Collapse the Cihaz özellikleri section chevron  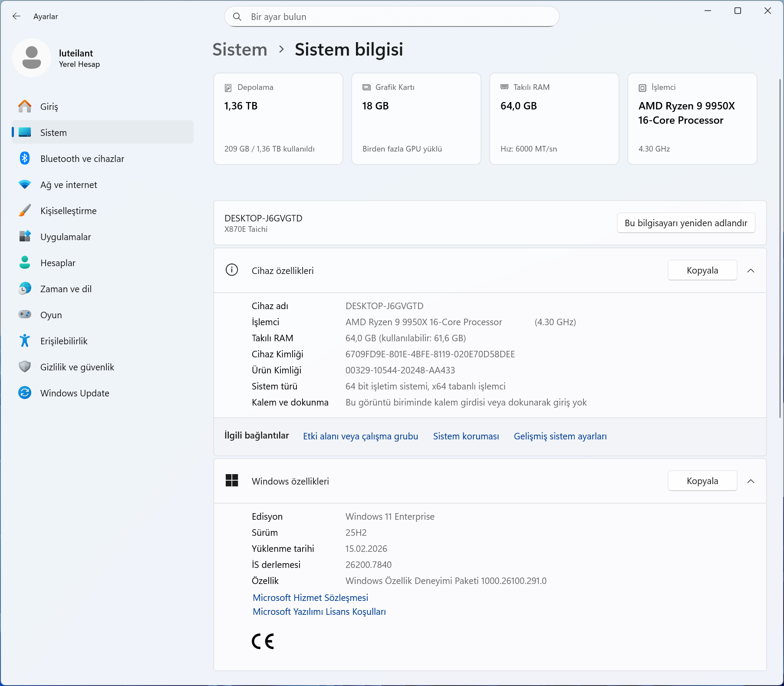pyautogui.click(x=751, y=270)
